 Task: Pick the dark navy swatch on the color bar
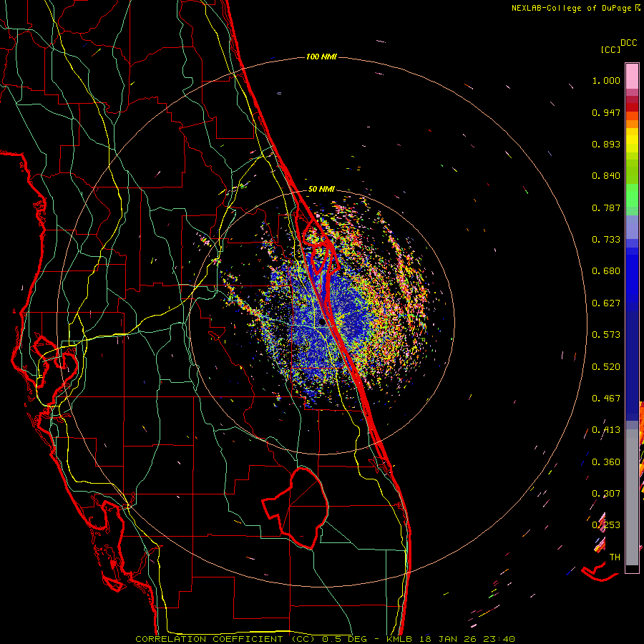point(632,366)
